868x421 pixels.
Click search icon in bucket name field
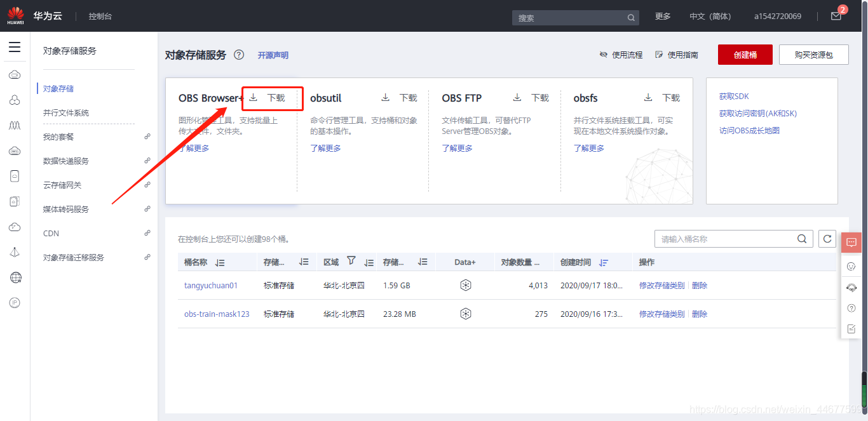tap(802, 239)
